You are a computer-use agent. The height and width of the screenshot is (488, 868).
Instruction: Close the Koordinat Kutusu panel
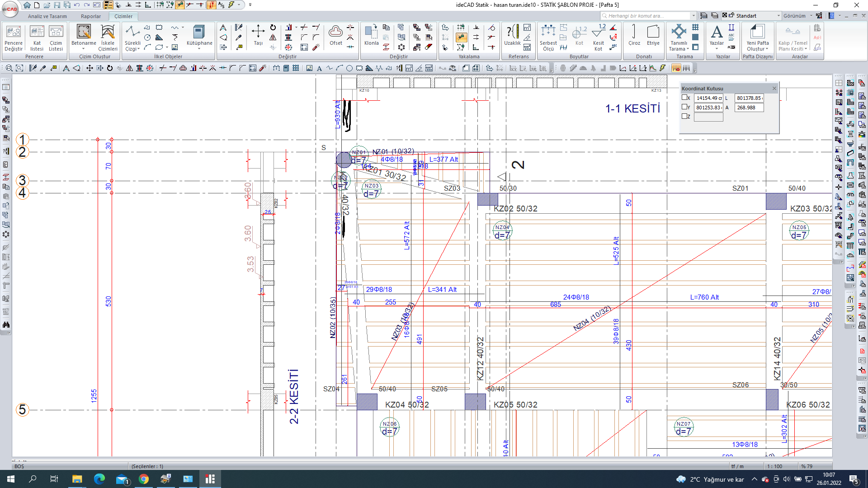point(774,89)
